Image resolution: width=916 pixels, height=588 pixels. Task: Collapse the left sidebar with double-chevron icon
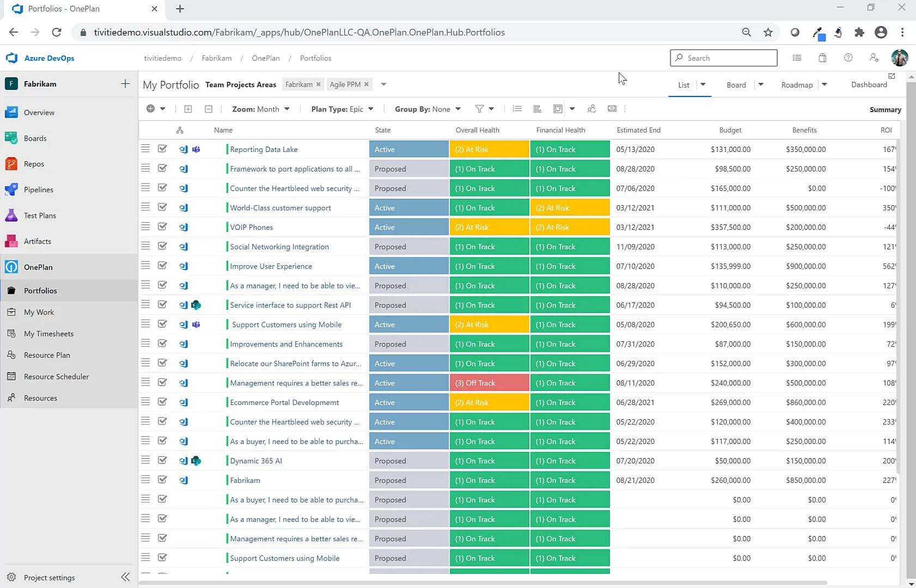[x=125, y=577]
